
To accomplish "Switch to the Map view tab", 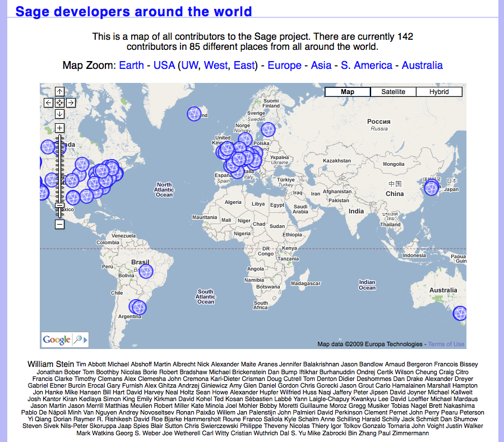I will click(348, 92).
